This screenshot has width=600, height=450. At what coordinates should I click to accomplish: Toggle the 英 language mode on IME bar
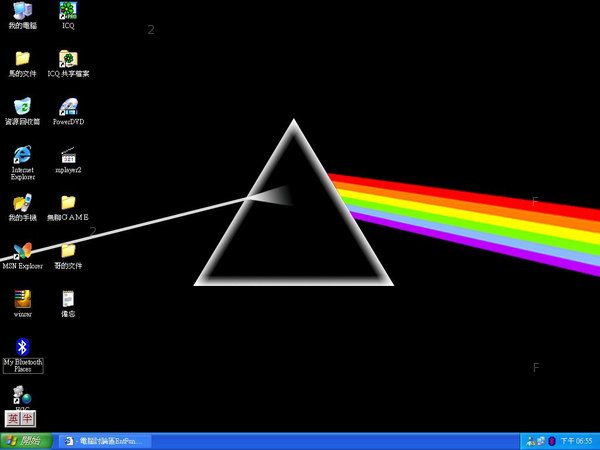coord(13,419)
